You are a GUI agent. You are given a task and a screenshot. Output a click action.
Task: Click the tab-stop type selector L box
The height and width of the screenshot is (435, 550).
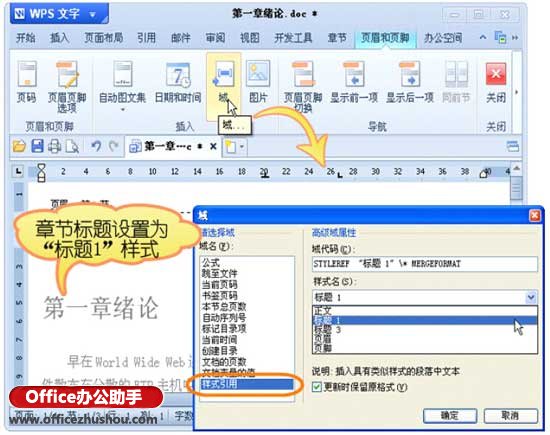coord(18,171)
